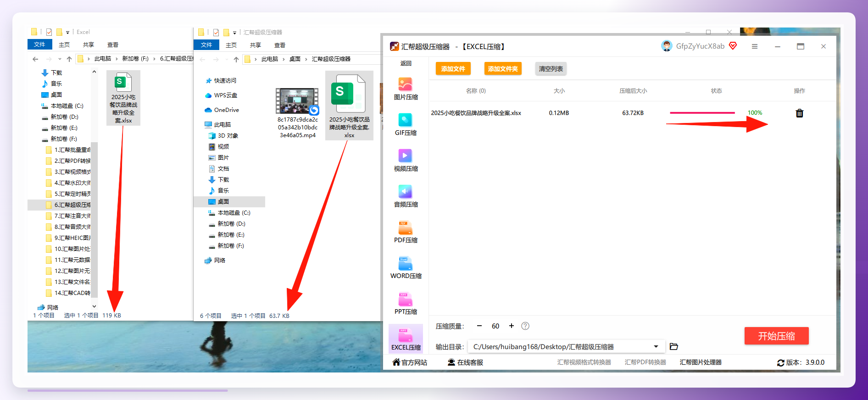Screen dimensions: 868x400
Task: Open the PDF压缩 tool
Action: point(406,232)
